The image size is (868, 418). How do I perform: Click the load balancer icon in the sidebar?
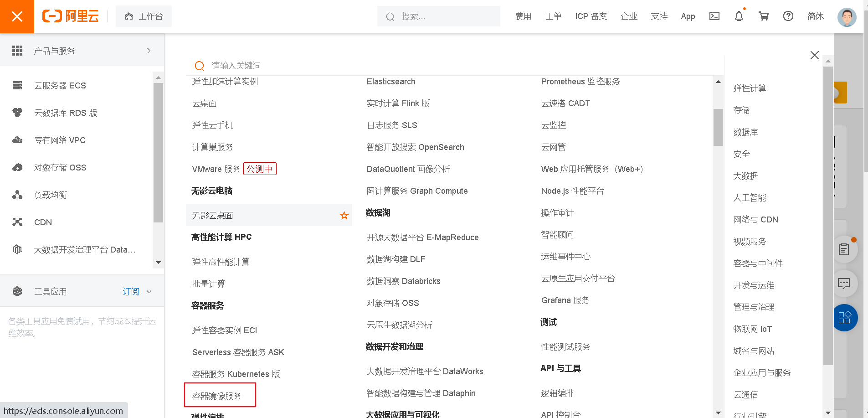[17, 195]
